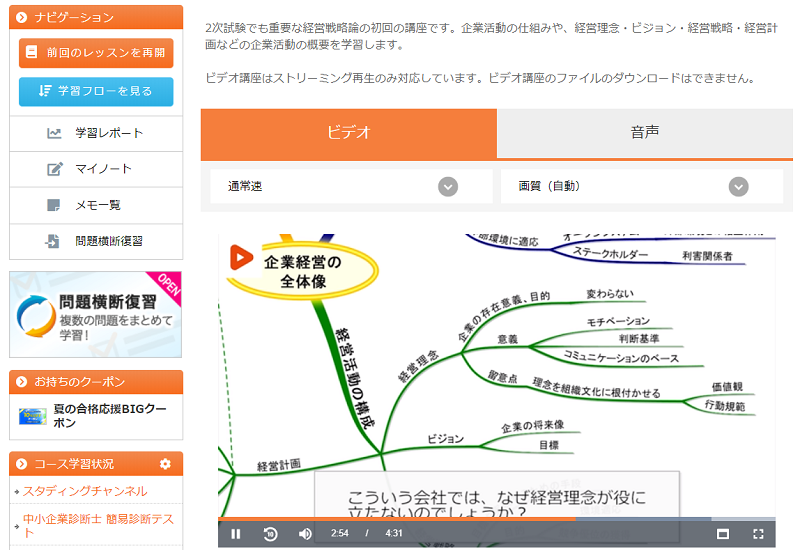
Task: Click the コース学習状況 header arrow icon
Action: click(21, 464)
